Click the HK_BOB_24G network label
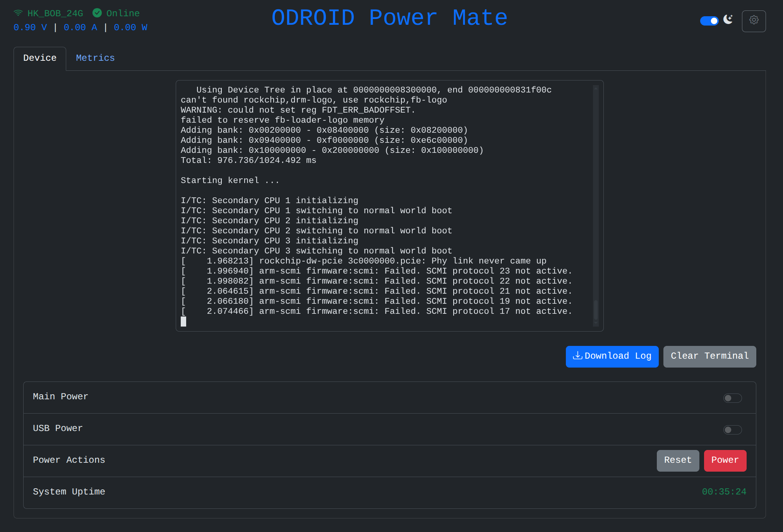 tap(55, 13)
